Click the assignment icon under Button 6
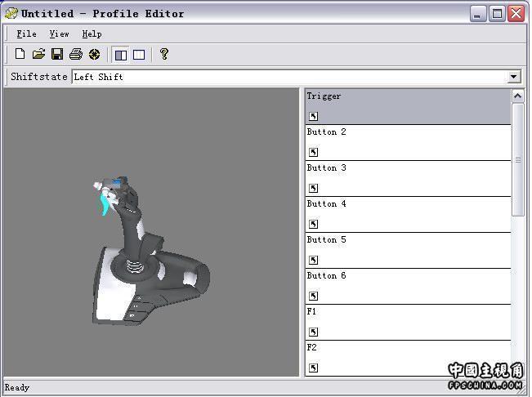 tap(313, 296)
